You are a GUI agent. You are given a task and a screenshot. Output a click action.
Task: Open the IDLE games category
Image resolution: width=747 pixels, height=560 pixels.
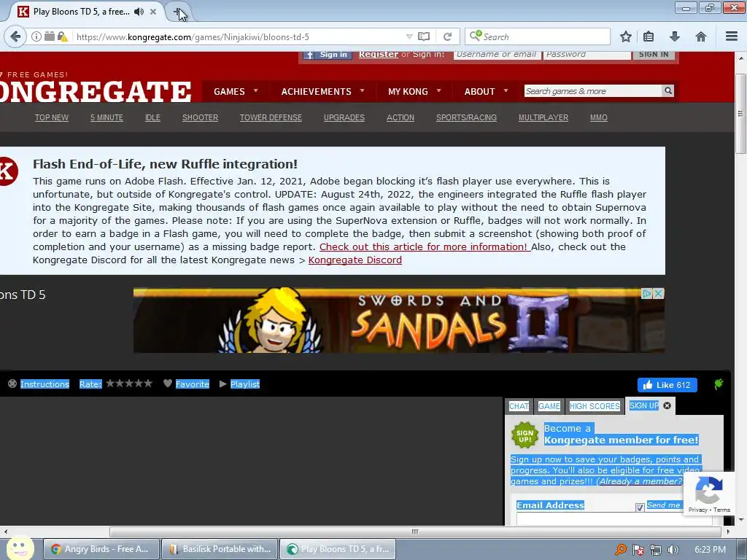tap(152, 117)
